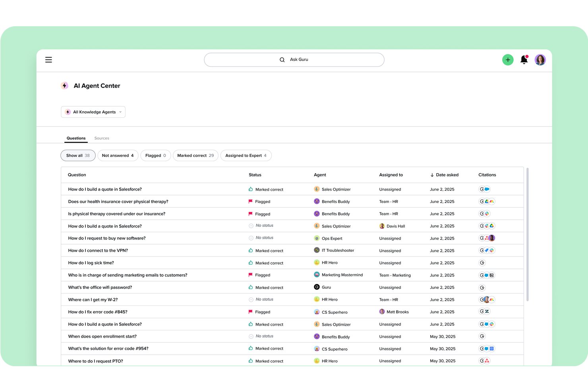The width and height of the screenshot is (588, 392).
Task: Click thumbs-up icon on office wifi password row
Action: tap(251, 287)
